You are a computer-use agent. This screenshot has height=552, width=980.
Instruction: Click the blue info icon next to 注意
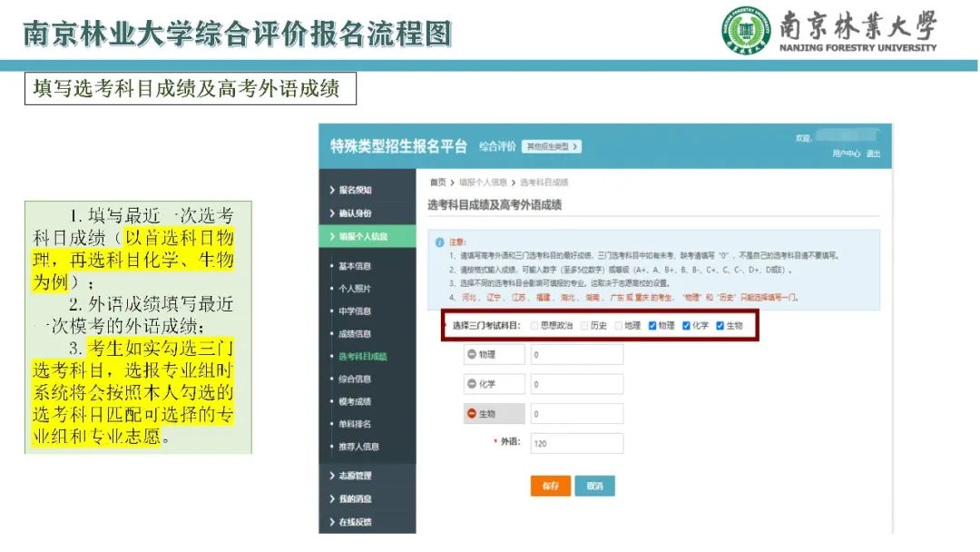point(439,242)
